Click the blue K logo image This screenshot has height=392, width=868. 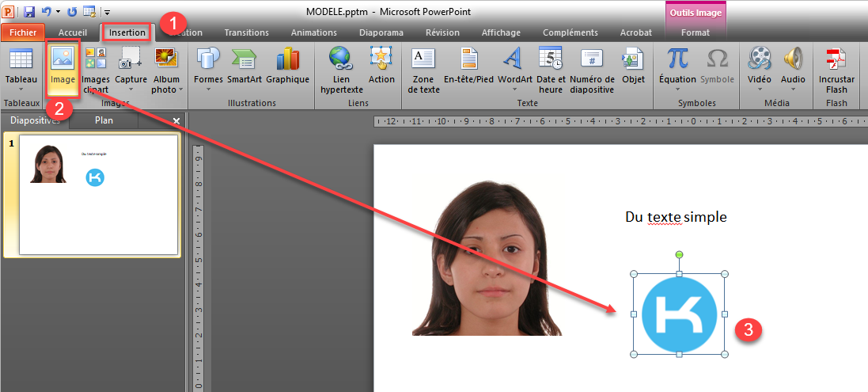click(679, 314)
